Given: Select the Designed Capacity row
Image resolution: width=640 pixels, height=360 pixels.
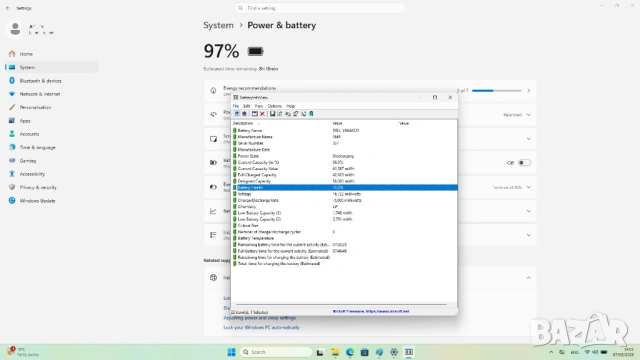Looking at the screenshot, I should (x=344, y=181).
